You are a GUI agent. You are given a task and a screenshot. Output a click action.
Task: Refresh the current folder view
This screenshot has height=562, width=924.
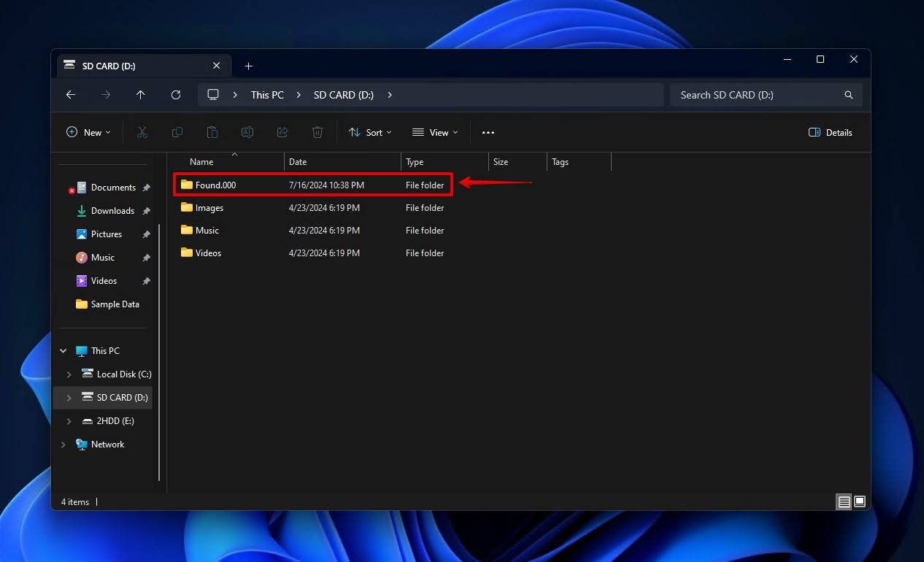click(x=176, y=95)
